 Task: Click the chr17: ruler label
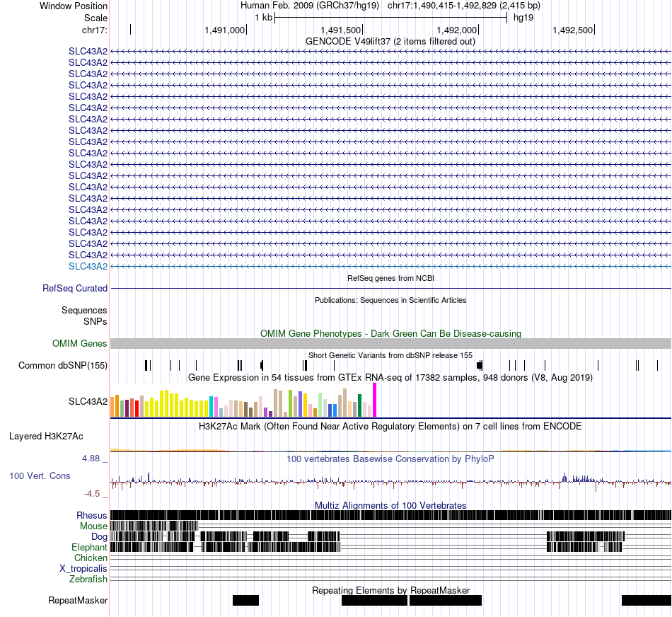pyautogui.click(x=95, y=30)
